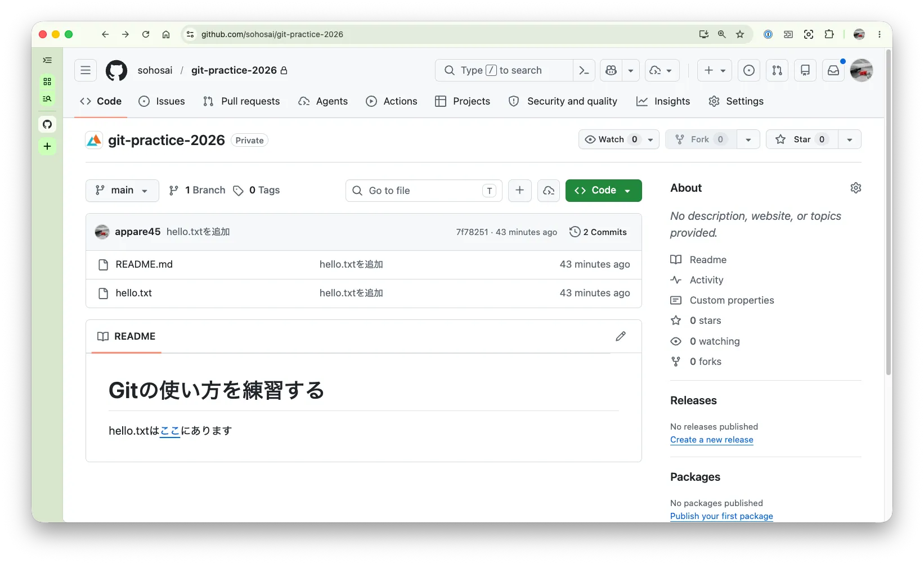Expand the Fork options dropdown arrow

748,139
